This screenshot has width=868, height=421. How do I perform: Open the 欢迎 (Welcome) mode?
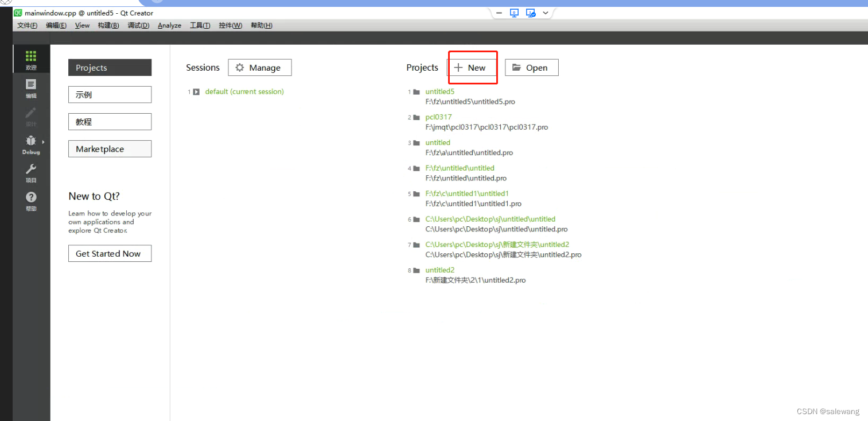click(x=31, y=60)
